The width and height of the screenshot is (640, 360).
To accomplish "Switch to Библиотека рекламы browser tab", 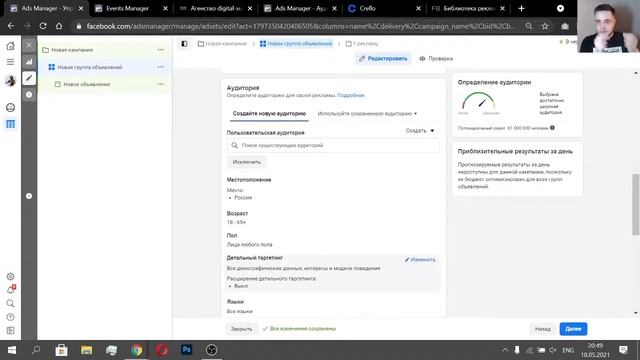I will (x=468, y=8).
